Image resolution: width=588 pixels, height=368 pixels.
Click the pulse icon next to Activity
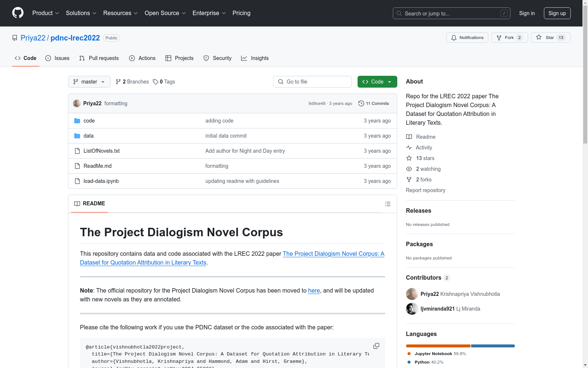(x=409, y=148)
